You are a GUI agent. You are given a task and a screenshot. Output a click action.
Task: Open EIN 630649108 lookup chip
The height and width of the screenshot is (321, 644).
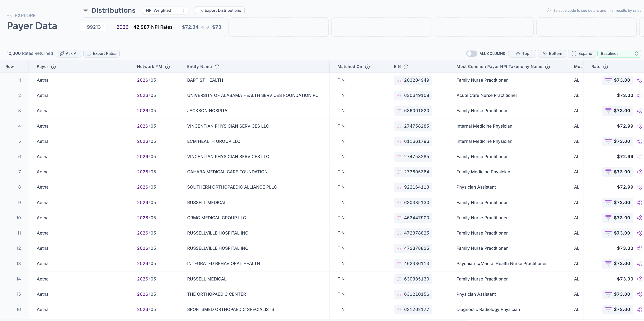tap(413, 96)
